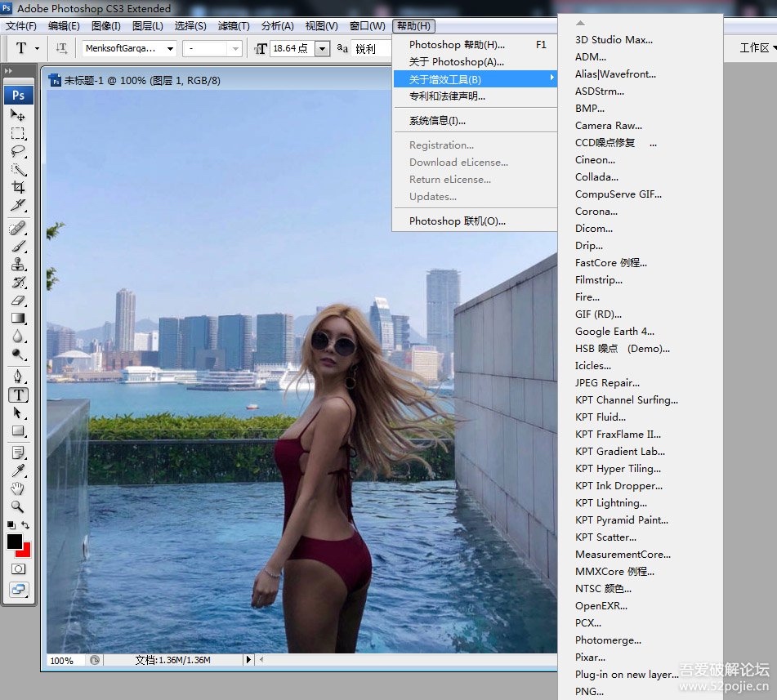This screenshot has width=777, height=700.
Task: Select the Pen tool
Action: (x=18, y=376)
